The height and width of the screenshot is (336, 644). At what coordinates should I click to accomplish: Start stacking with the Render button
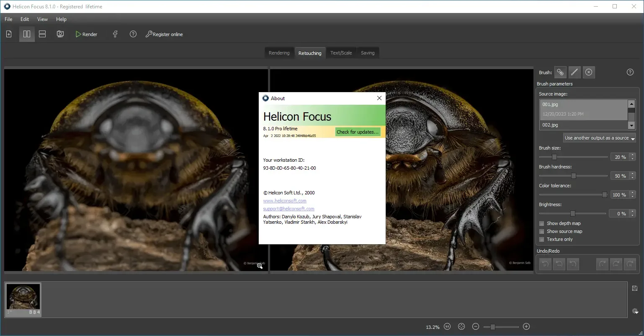(x=86, y=34)
